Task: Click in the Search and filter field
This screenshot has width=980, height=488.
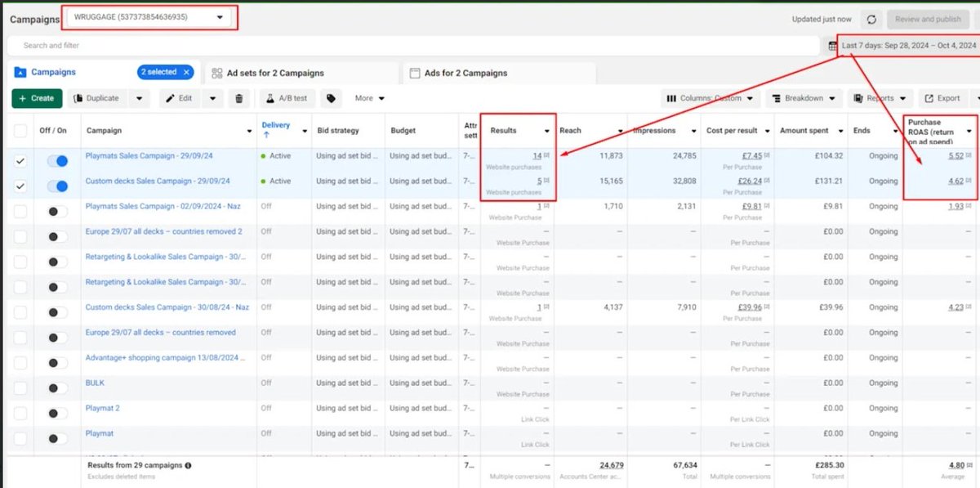Action: pos(412,46)
